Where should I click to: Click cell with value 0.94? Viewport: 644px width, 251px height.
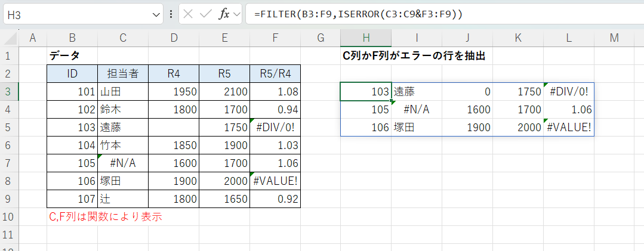(x=275, y=110)
